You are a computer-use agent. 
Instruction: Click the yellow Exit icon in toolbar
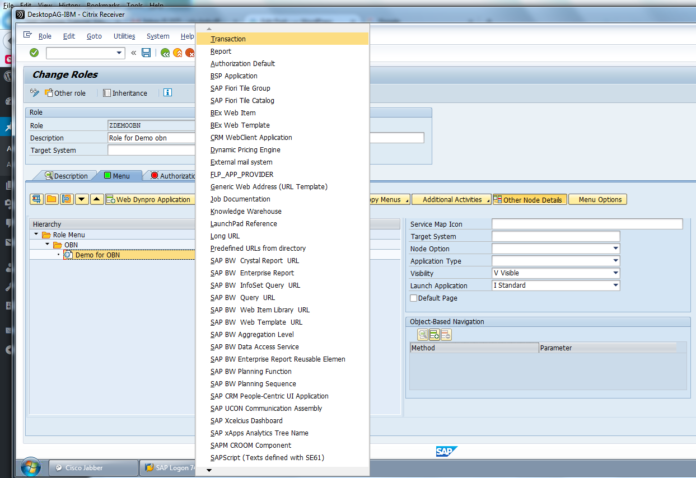tap(178, 53)
